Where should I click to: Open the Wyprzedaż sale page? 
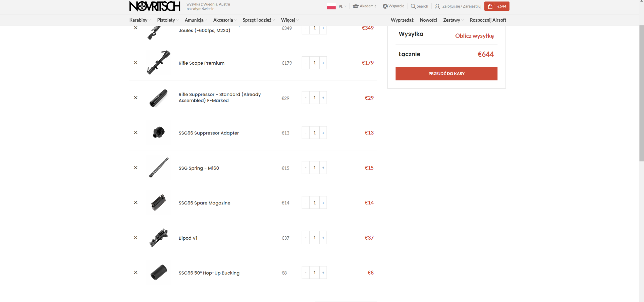[402, 20]
